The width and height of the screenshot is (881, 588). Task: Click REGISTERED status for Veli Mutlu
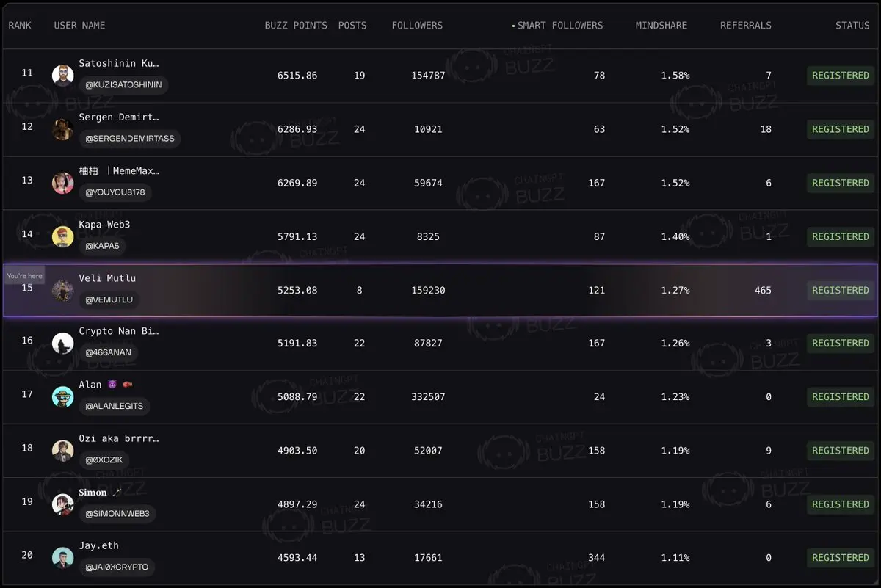(840, 291)
